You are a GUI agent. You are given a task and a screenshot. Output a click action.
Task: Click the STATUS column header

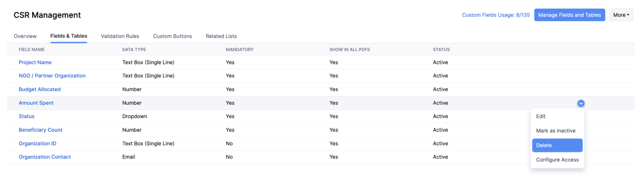[x=441, y=50]
